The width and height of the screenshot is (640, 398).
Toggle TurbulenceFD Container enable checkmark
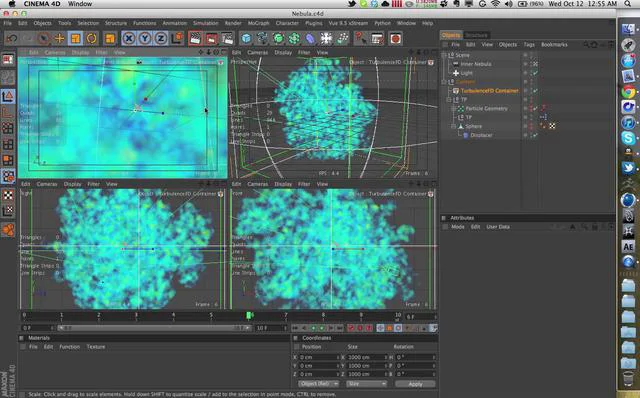535,91
